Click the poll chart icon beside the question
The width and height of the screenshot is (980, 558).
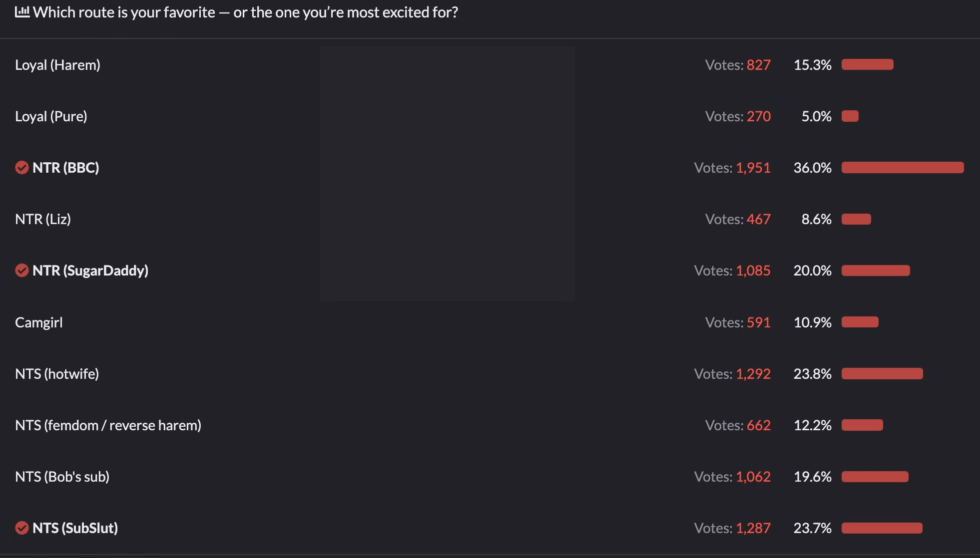pyautogui.click(x=22, y=12)
